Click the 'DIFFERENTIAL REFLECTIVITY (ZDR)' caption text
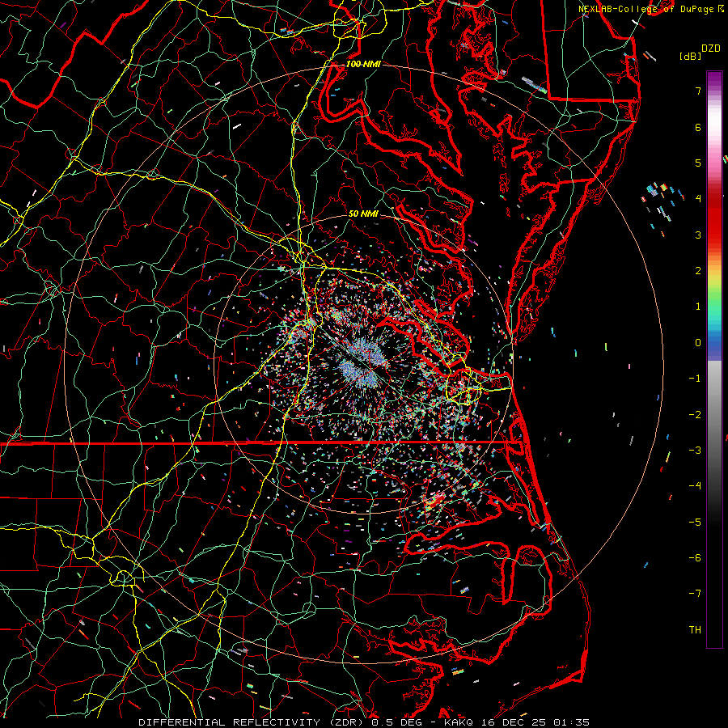 252,722
